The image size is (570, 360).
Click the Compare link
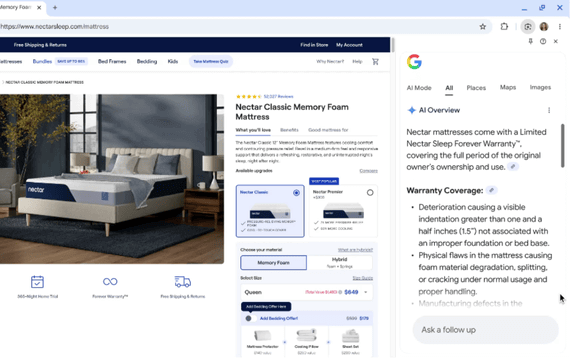tap(368, 171)
